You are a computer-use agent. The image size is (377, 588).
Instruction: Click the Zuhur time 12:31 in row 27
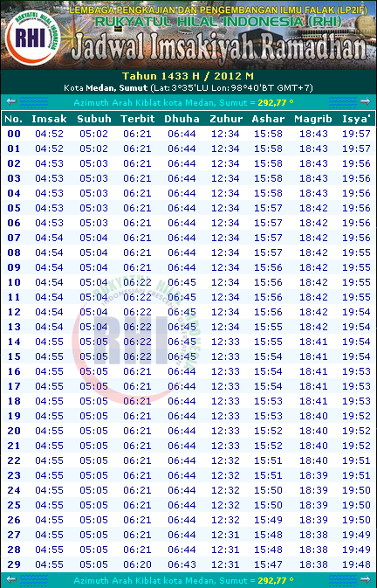coord(225,535)
